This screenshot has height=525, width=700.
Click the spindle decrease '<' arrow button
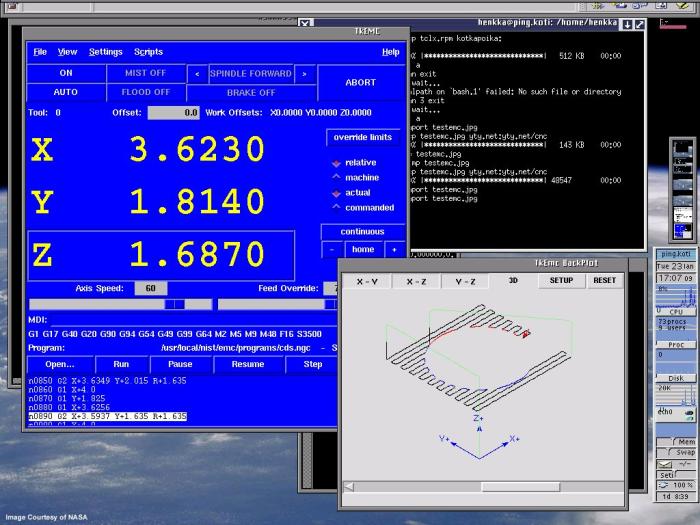click(197, 73)
